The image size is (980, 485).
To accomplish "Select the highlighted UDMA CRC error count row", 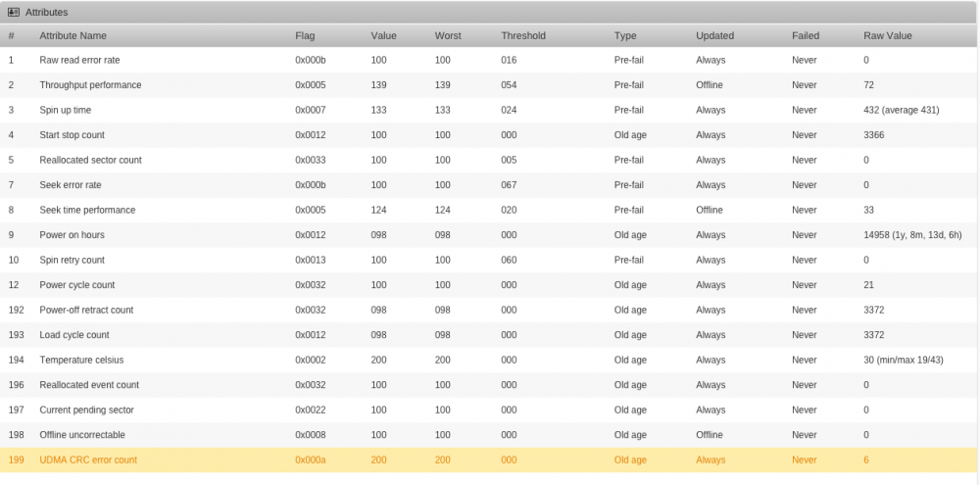I will point(488,460).
